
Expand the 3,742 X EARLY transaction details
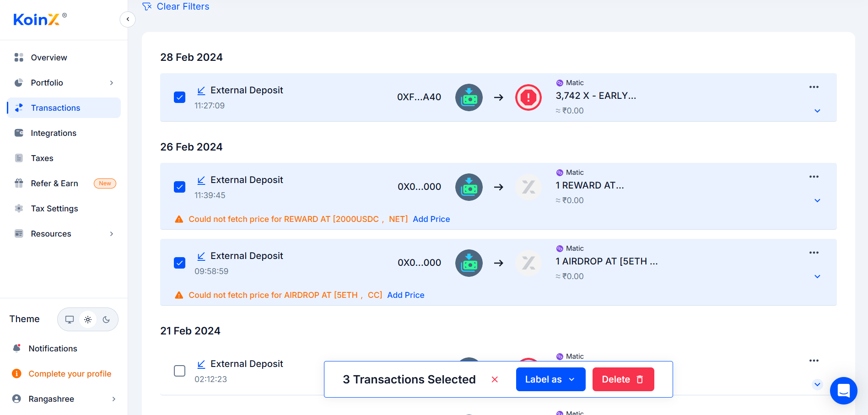[817, 111]
